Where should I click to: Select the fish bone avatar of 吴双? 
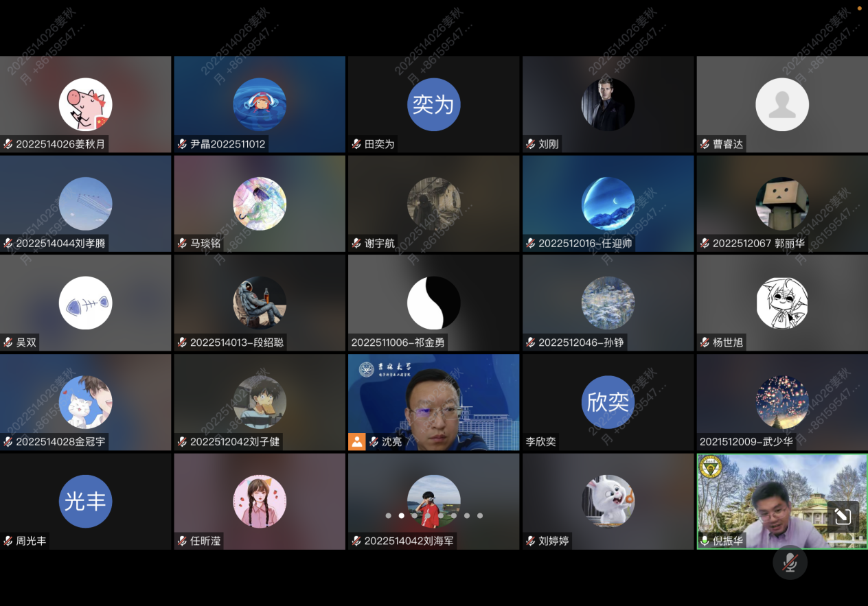85,303
